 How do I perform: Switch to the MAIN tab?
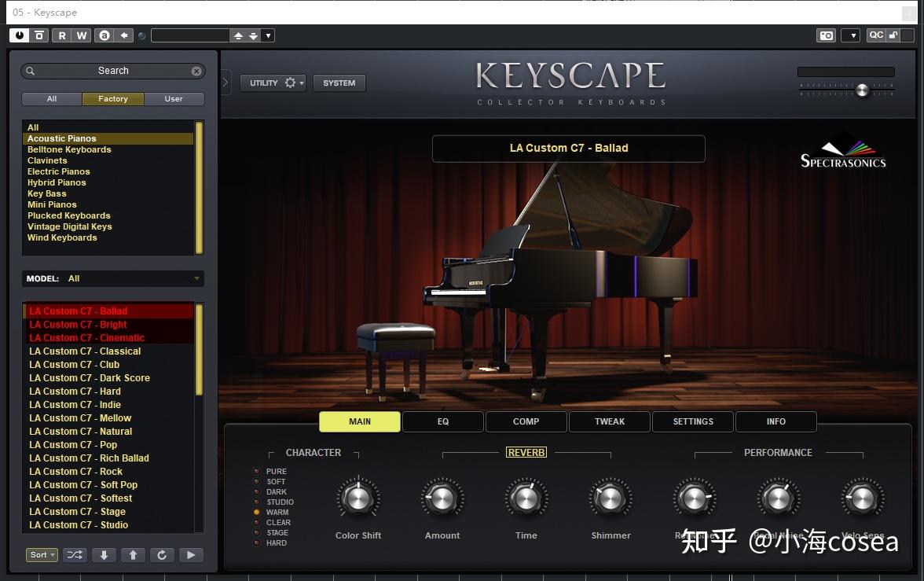(360, 421)
